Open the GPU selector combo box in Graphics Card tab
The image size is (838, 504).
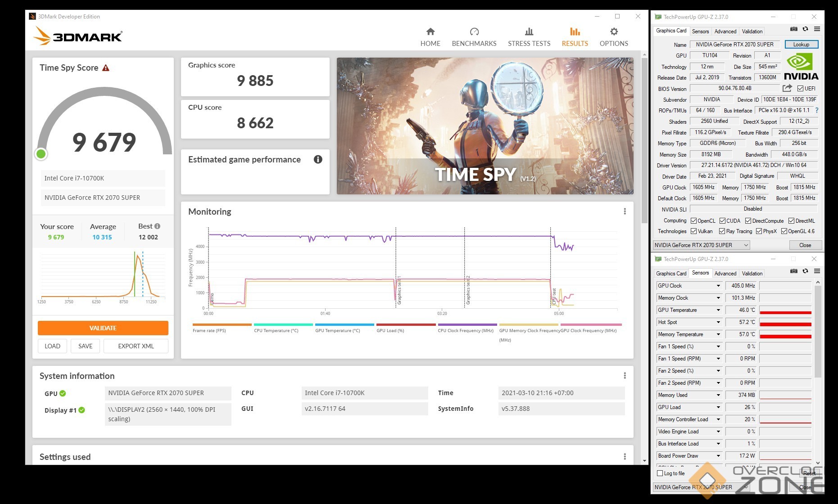[701, 245]
